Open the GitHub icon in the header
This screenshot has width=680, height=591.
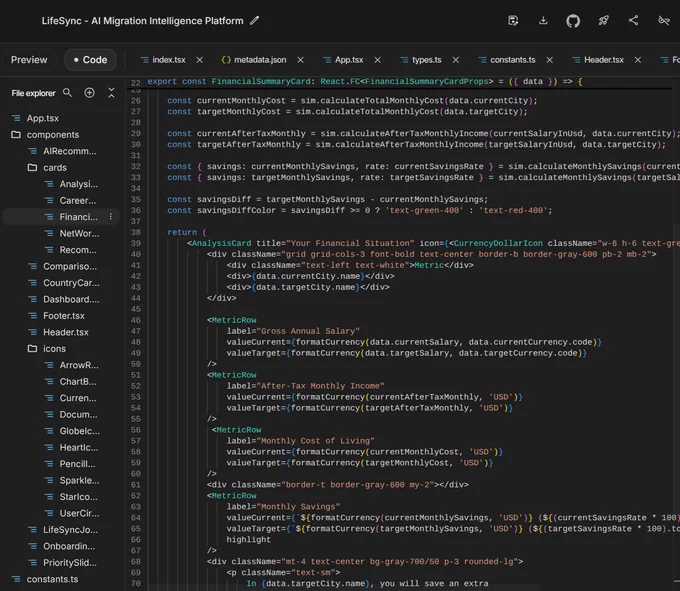pyautogui.click(x=573, y=21)
